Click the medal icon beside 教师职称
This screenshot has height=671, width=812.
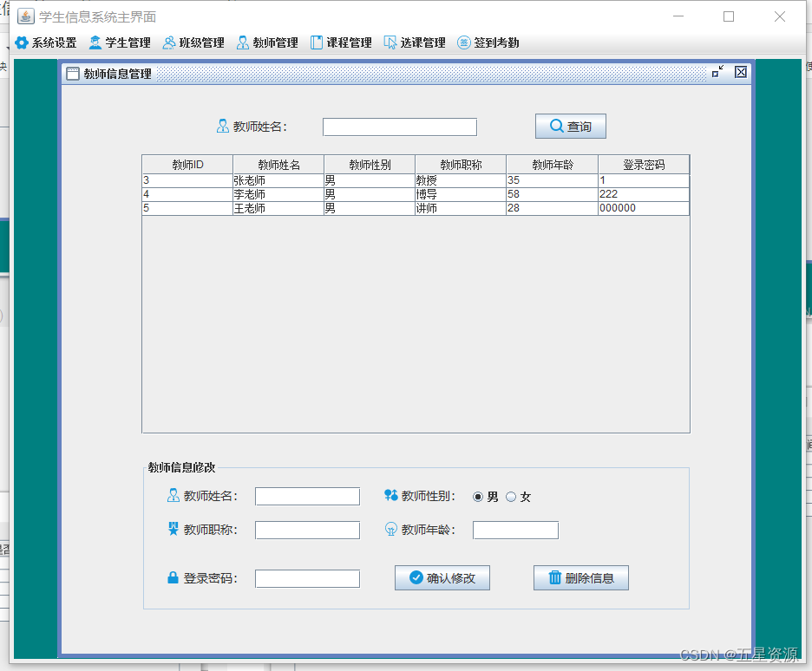[x=173, y=529]
